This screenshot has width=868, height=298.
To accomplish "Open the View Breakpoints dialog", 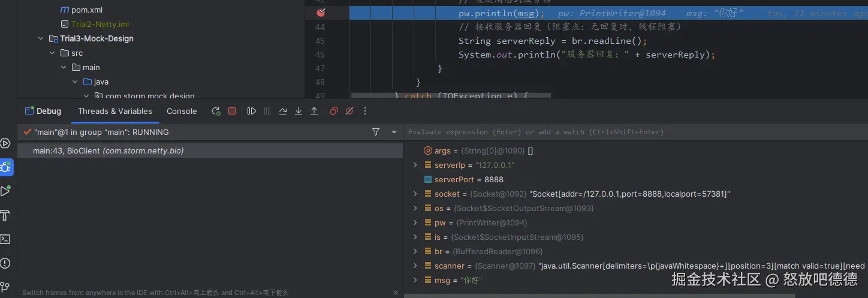I will 334,111.
